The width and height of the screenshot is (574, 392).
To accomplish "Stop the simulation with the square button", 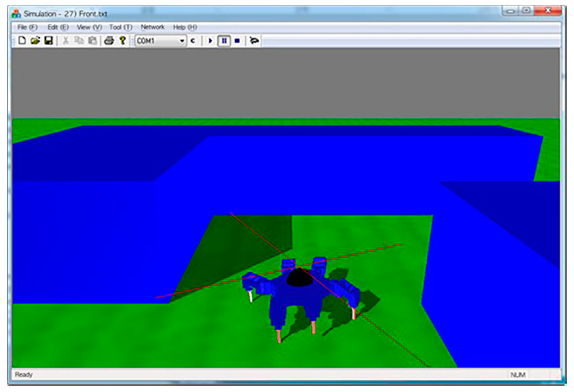I will 237,40.
